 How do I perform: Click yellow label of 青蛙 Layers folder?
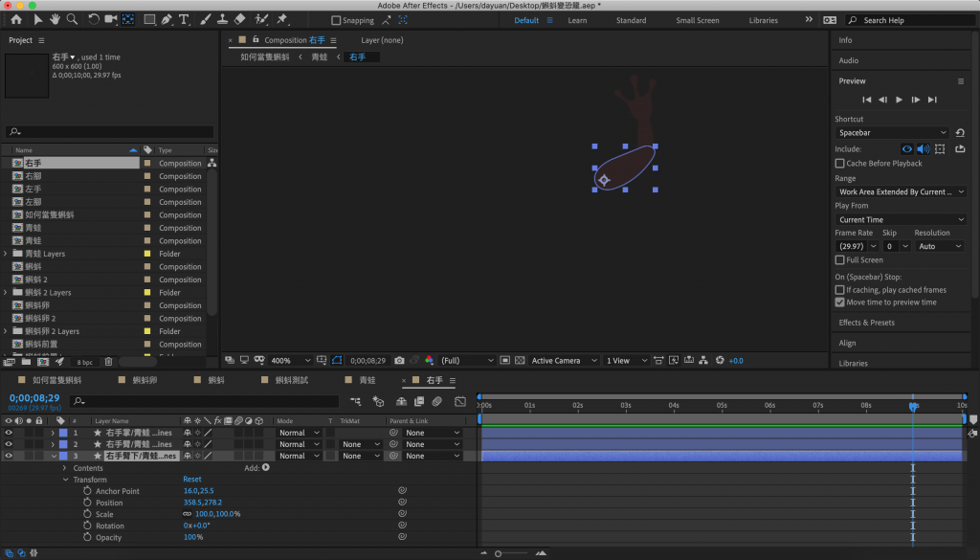147,254
